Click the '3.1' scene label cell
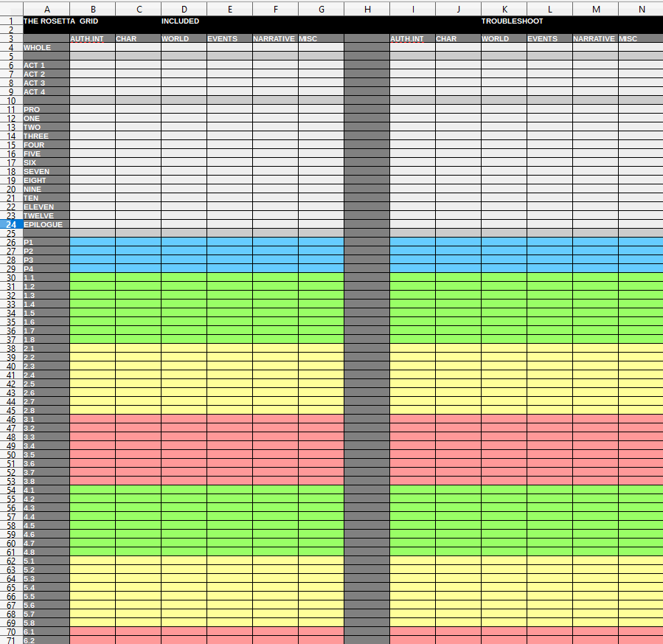Screen dimensions: 663x644 pos(46,419)
